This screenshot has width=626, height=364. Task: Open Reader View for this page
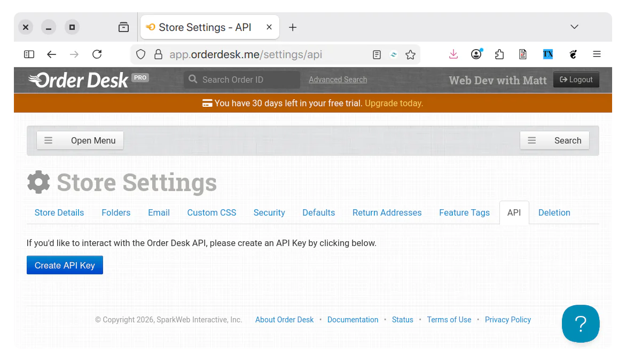(x=377, y=54)
